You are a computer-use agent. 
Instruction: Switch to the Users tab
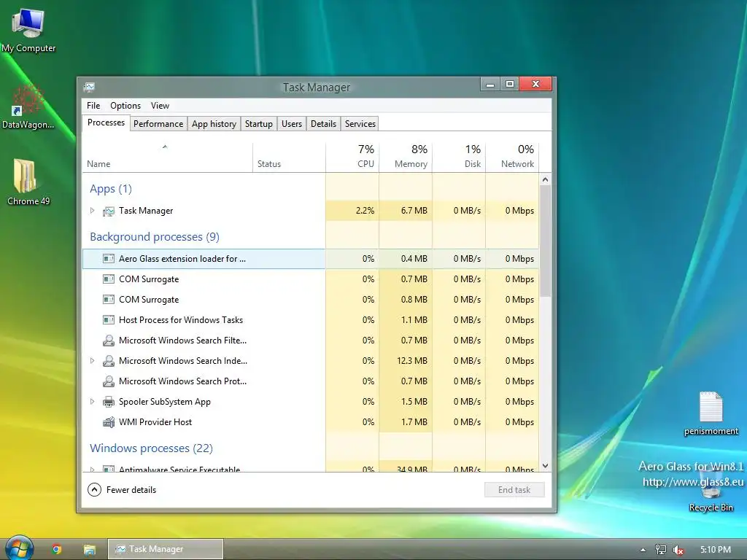(292, 124)
